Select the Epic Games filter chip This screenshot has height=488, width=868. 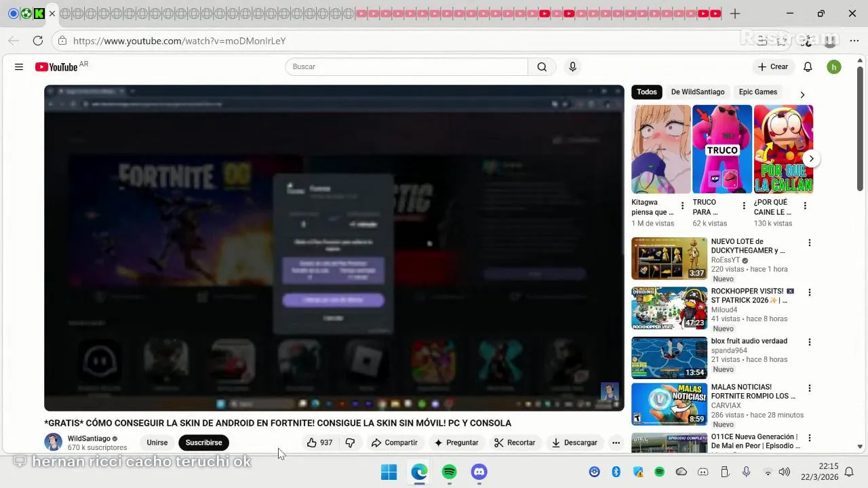(x=758, y=92)
